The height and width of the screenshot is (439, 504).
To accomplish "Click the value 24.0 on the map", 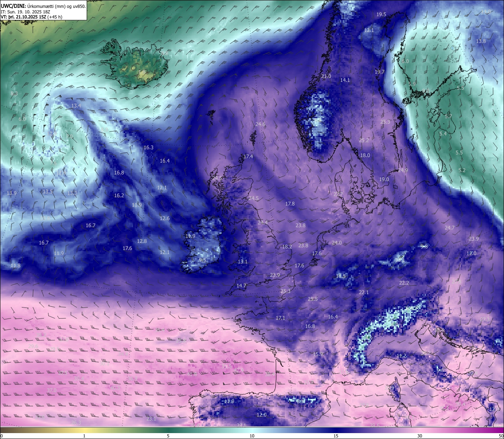I will [x=337, y=243].
